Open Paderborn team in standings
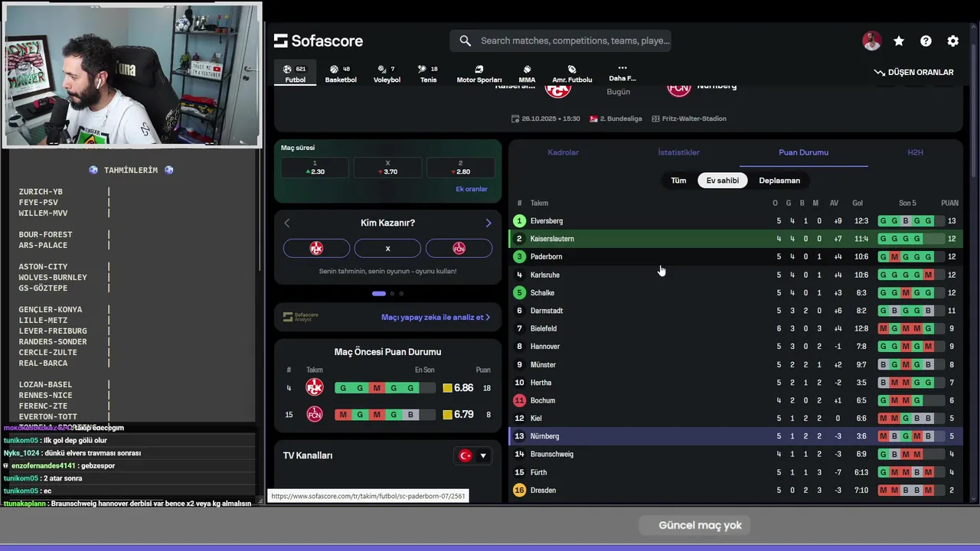Image resolution: width=980 pixels, height=551 pixels. pyautogui.click(x=546, y=257)
